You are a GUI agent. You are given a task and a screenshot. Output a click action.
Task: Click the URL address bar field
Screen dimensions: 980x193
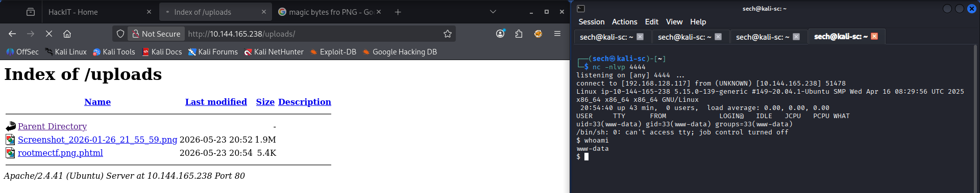[311, 34]
